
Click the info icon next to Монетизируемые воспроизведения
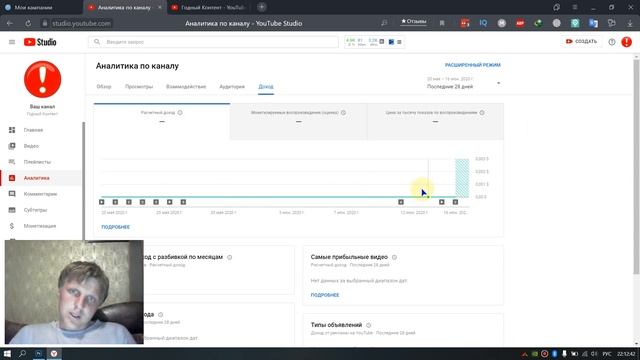coord(343,112)
